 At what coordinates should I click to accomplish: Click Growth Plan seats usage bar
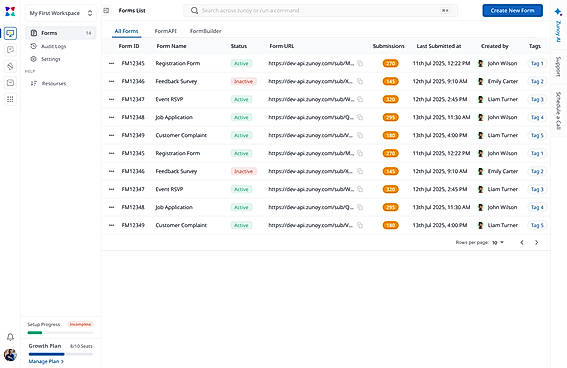(x=60, y=354)
